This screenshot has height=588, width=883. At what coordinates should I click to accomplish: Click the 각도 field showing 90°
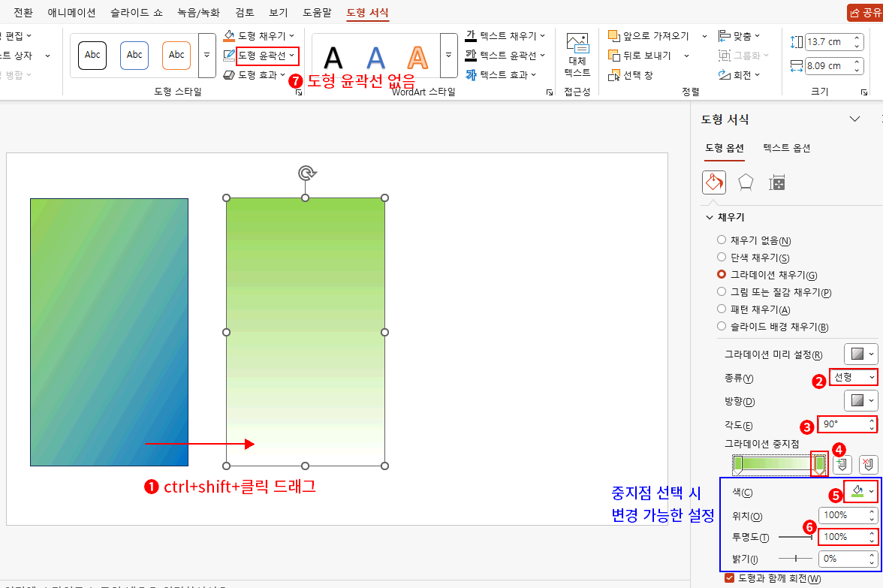[846, 424]
